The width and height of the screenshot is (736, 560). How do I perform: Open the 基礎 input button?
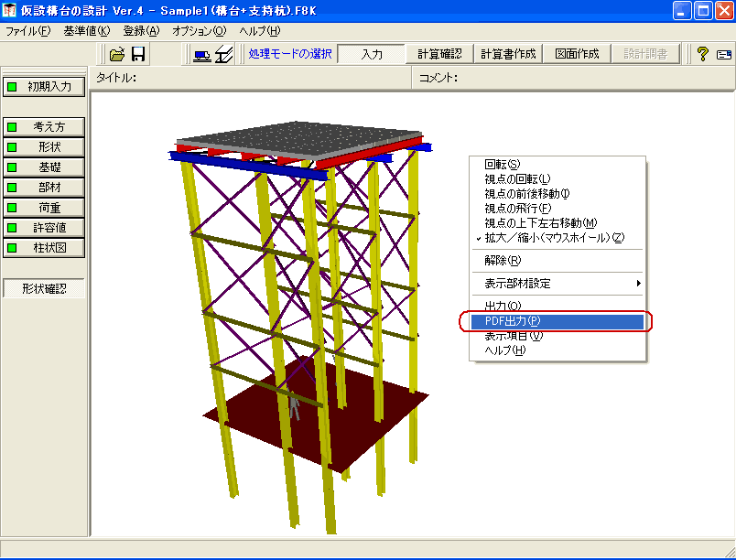tap(44, 167)
